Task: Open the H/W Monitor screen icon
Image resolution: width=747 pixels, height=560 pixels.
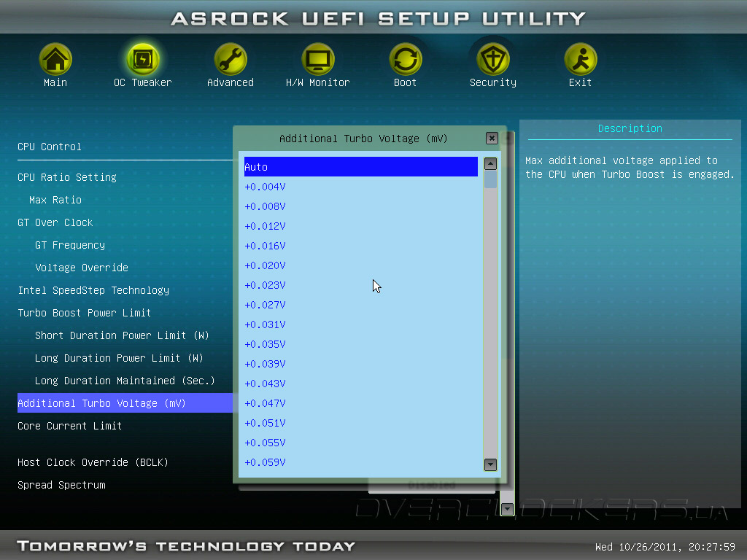Action: (318, 60)
